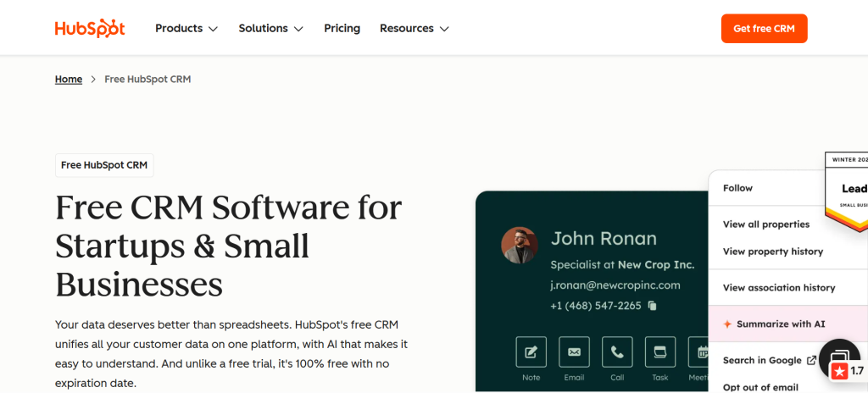
Task: Open the Products menu
Action: [186, 28]
